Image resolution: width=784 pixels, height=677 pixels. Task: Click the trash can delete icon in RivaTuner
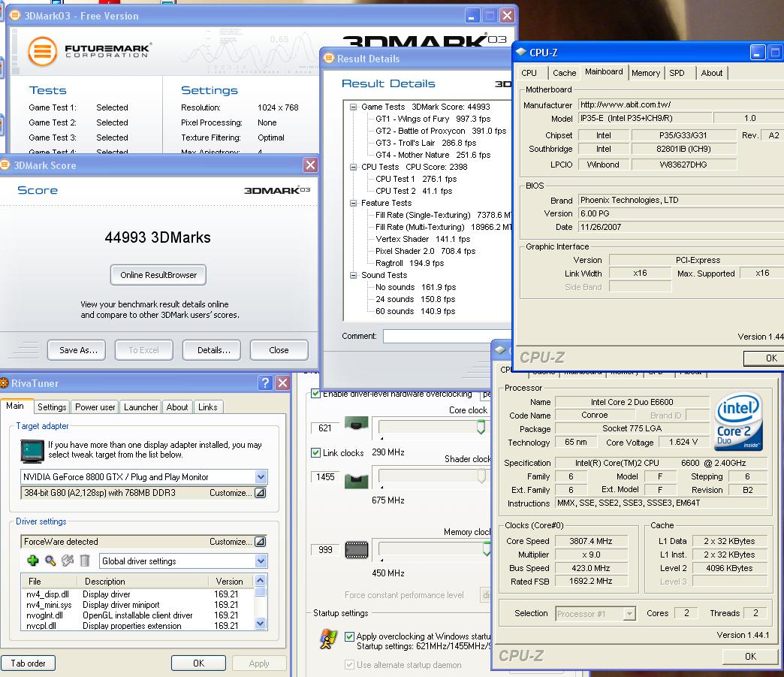point(85,561)
